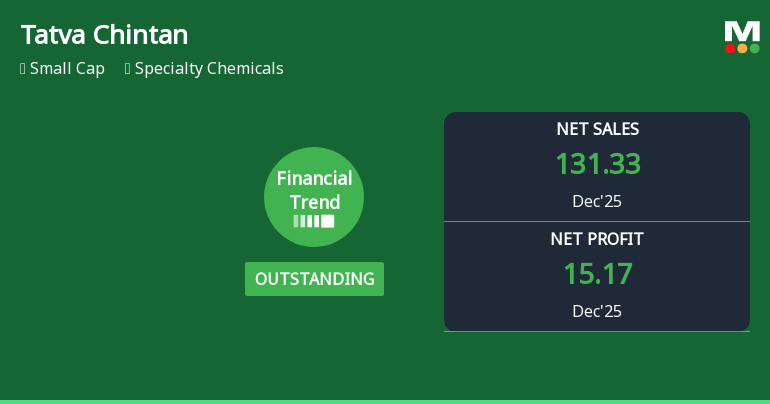This screenshot has height=404, width=770.
Task: Open the Tatva Chintan title
Action: pyautogui.click(x=104, y=35)
